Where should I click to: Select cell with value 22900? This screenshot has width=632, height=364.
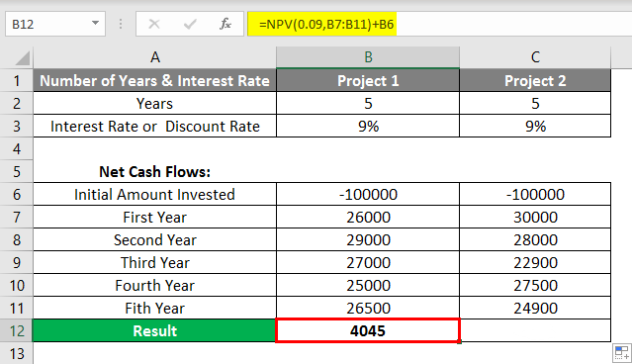pos(535,263)
